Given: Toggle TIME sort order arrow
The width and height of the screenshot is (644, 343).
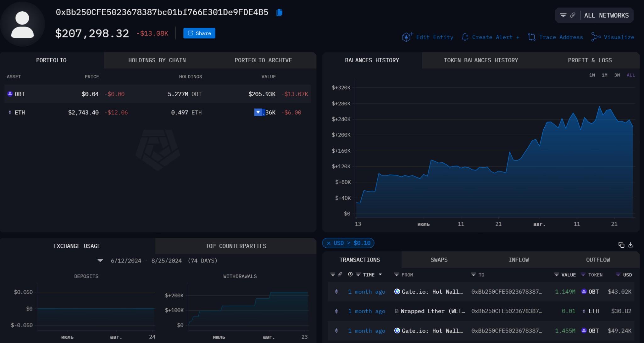Looking at the screenshot, I should point(380,274).
